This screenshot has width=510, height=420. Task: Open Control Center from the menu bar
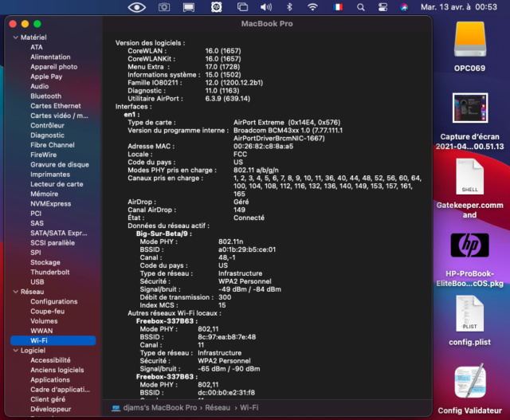point(382,7)
